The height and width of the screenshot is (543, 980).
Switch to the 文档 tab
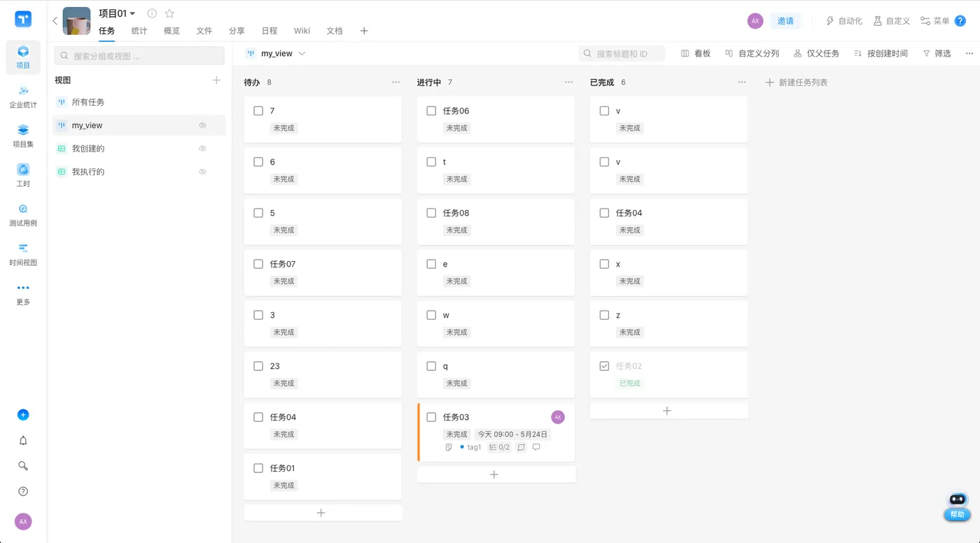(335, 31)
